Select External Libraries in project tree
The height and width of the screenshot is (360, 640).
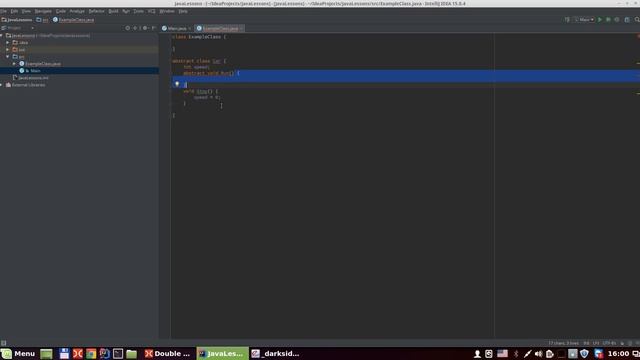coord(79,85)
